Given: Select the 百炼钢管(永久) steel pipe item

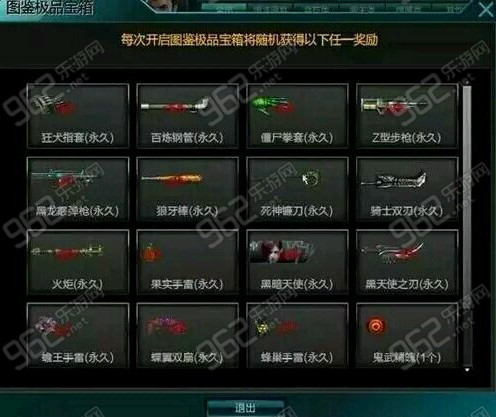Looking at the screenshot, I should pyautogui.click(x=187, y=115).
